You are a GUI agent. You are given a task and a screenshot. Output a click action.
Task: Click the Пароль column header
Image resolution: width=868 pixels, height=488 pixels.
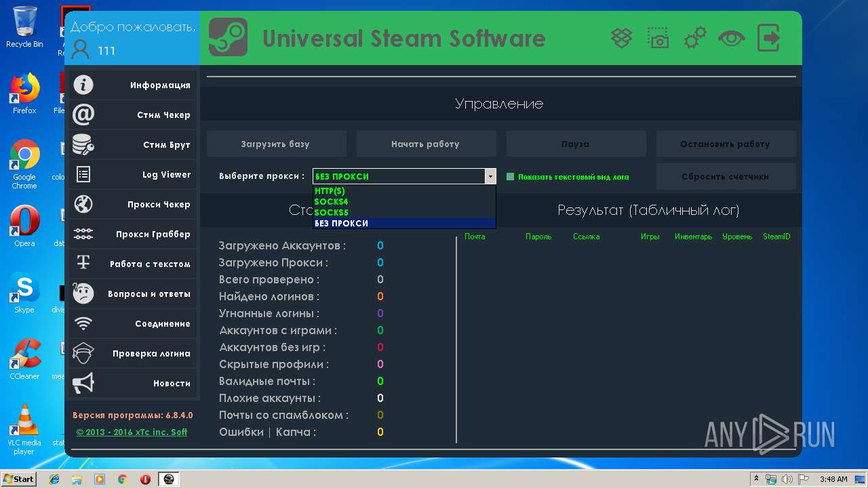click(x=538, y=237)
